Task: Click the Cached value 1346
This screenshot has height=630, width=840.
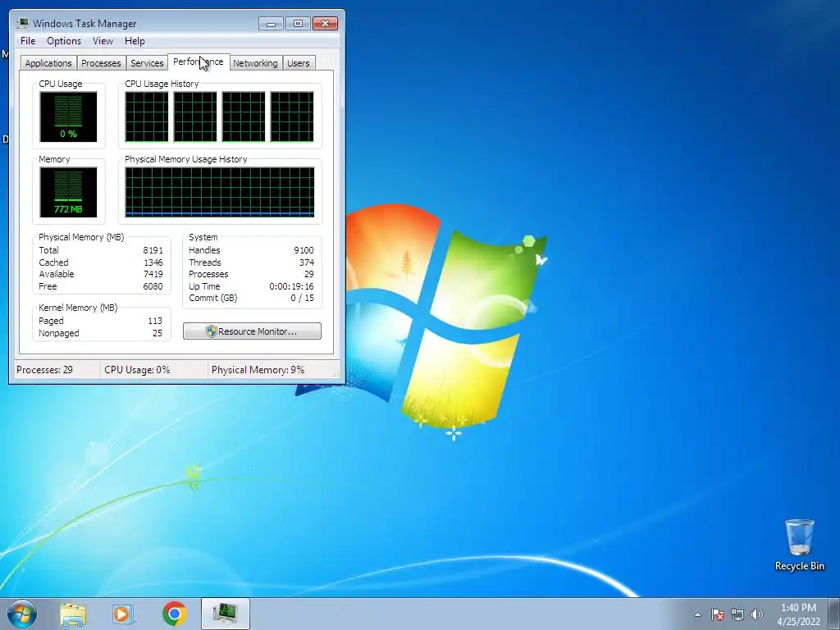Action: tap(153, 262)
